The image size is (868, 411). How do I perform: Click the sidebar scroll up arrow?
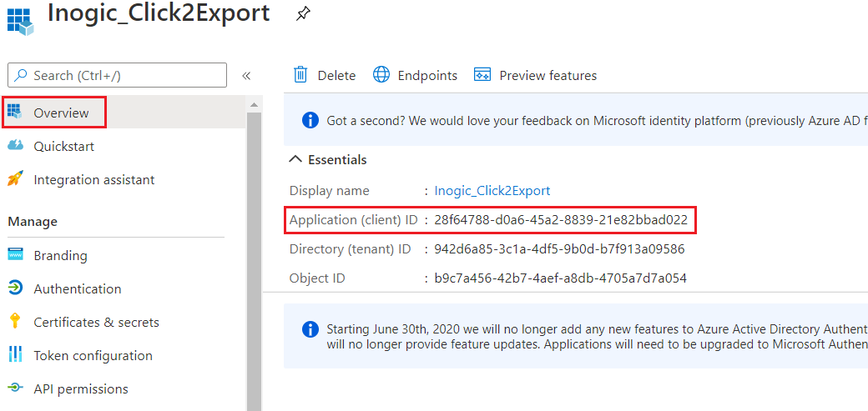(x=254, y=104)
